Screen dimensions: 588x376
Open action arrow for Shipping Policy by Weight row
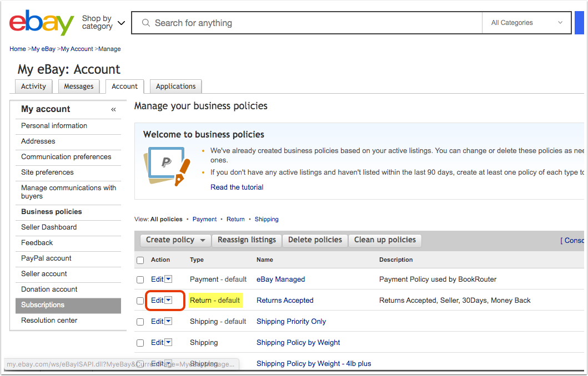coord(168,342)
